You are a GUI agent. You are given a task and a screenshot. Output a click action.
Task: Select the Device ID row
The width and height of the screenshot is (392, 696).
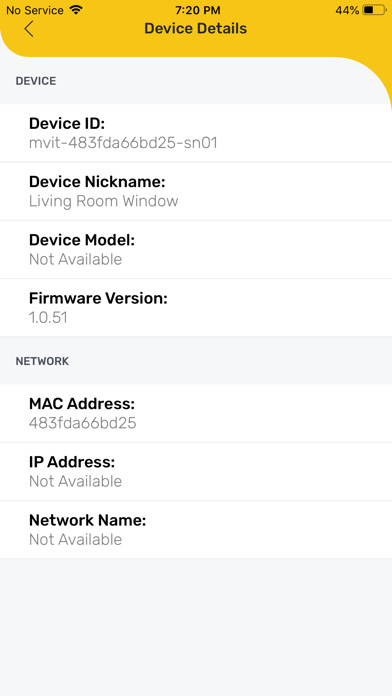click(196, 133)
